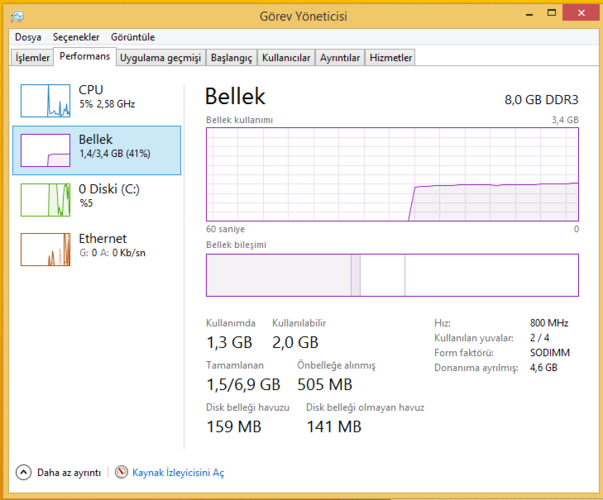Click the Donanıma ayrılmış '4,6 GB' value
The height and width of the screenshot is (500, 603).
(x=543, y=368)
